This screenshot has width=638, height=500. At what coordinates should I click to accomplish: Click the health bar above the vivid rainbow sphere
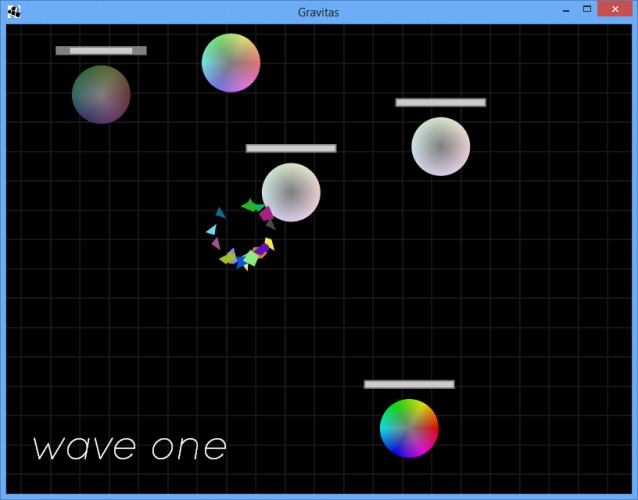[x=409, y=384]
